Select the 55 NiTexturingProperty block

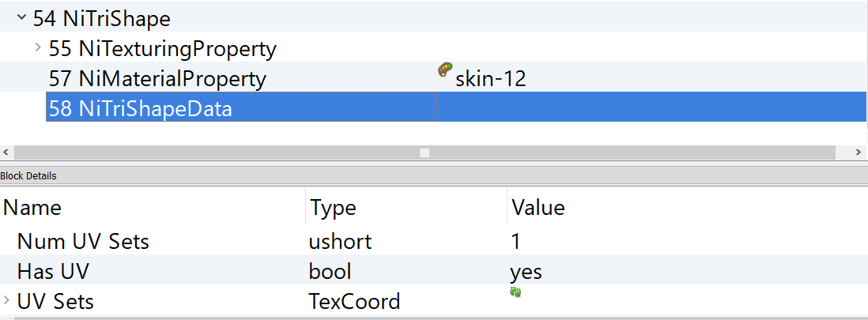(x=162, y=49)
